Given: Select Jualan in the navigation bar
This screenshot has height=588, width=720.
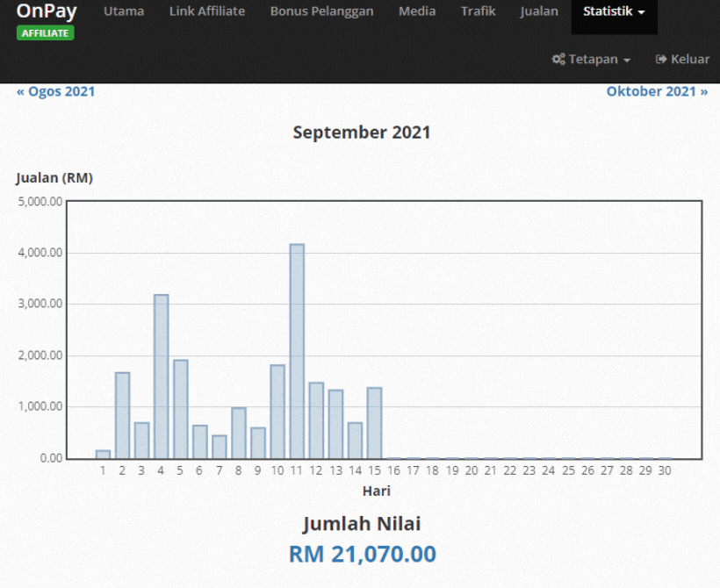Looking at the screenshot, I should tap(539, 11).
